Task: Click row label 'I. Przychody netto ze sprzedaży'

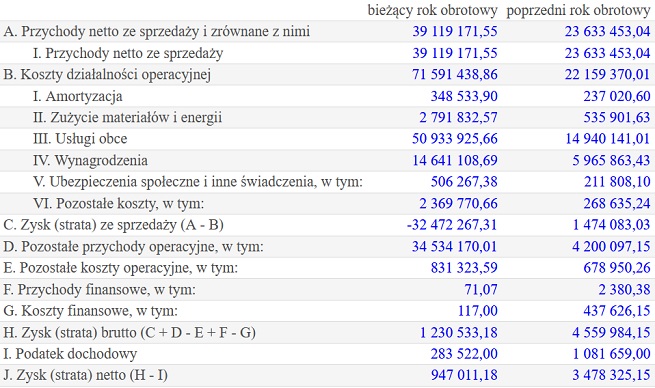Action: [x=128, y=53]
